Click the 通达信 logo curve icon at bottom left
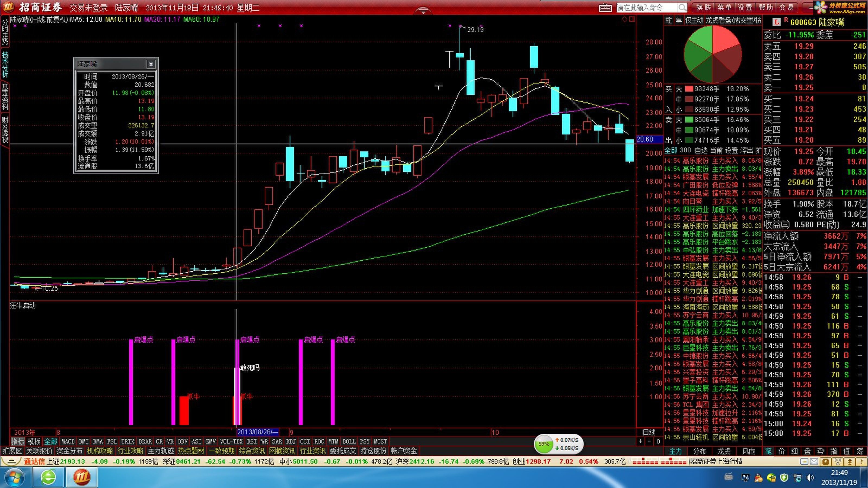The image size is (868, 488). tap(11, 461)
